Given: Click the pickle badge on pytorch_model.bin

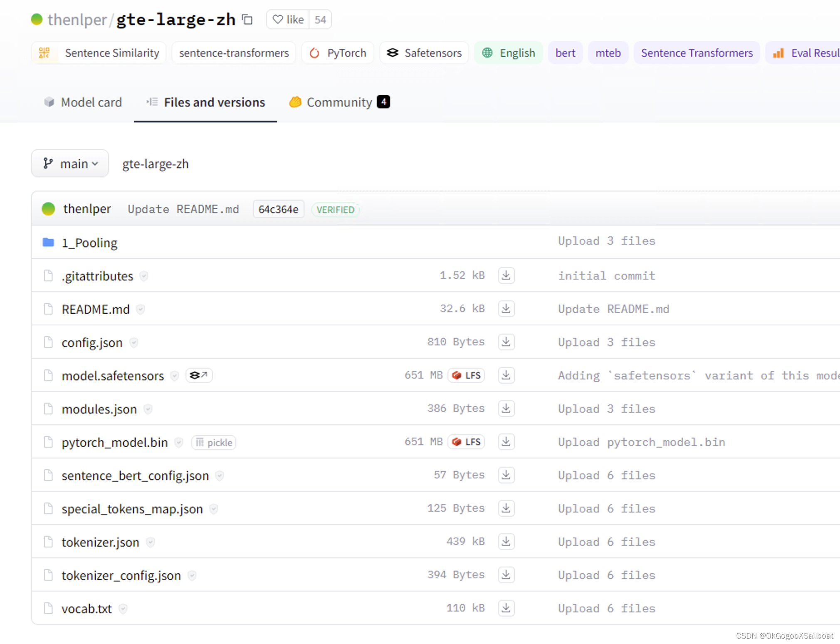Looking at the screenshot, I should point(214,442).
